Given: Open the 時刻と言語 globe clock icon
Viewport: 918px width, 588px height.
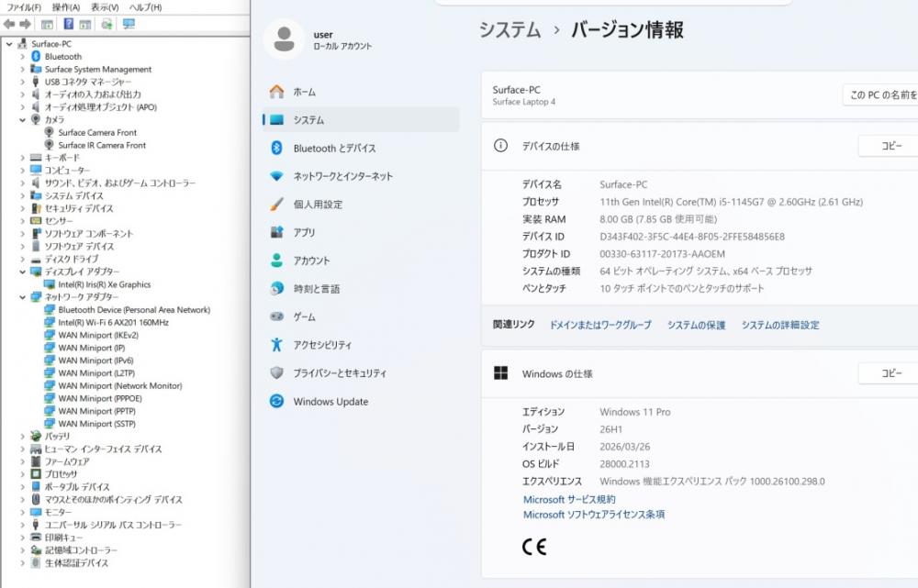Looking at the screenshot, I should tap(277, 288).
